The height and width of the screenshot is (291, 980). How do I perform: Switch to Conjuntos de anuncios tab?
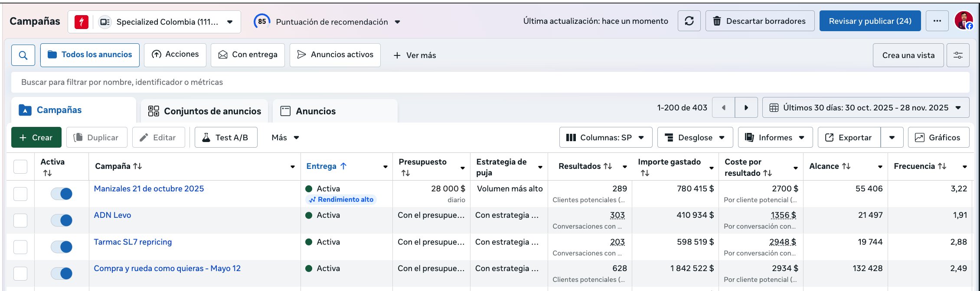click(x=205, y=111)
